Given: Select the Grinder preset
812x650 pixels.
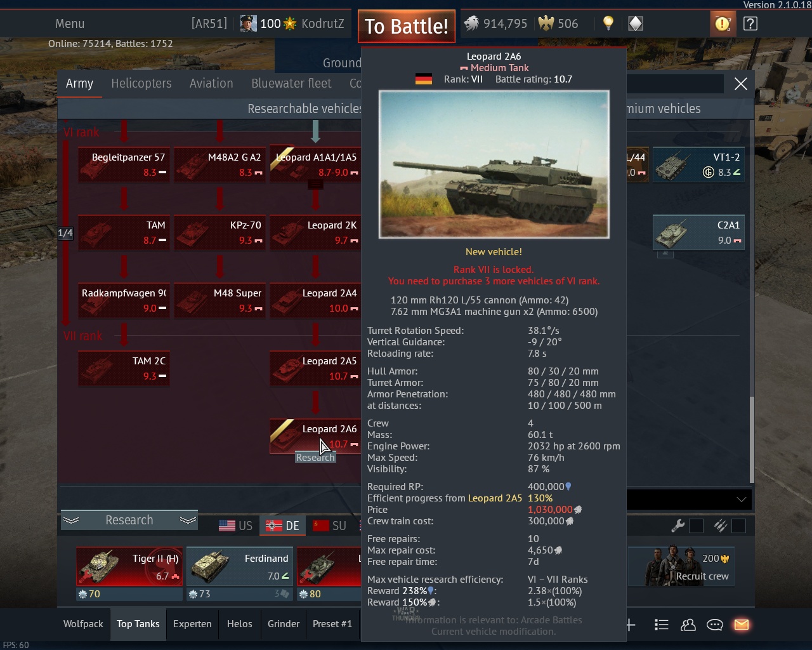Looking at the screenshot, I should point(284,624).
